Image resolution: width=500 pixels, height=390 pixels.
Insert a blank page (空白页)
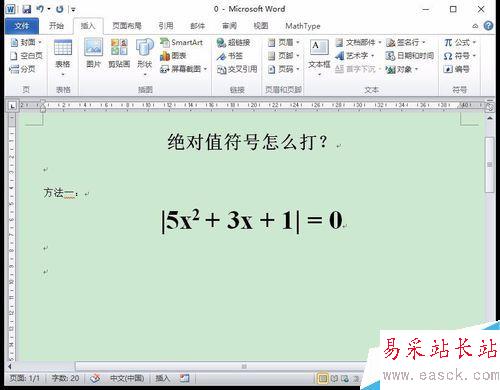[27, 56]
